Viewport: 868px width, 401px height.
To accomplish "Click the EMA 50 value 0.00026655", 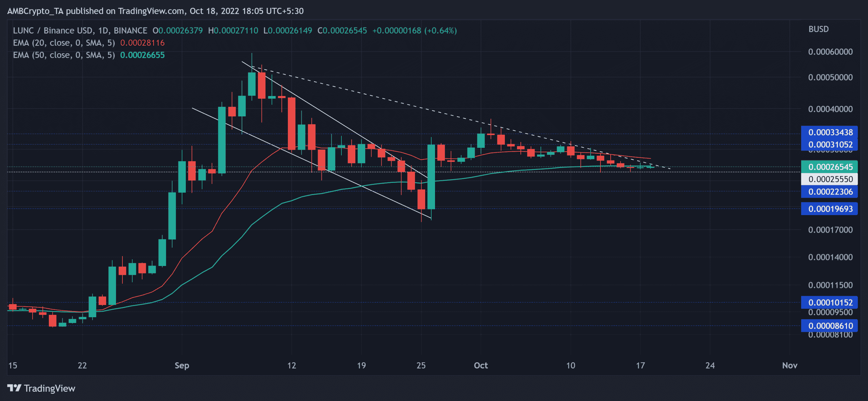I will 142,55.
